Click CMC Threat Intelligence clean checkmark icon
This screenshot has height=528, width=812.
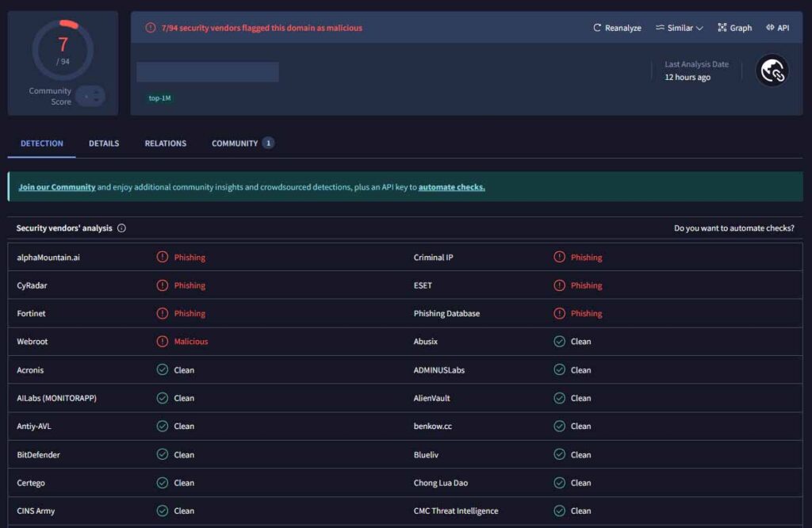559,511
